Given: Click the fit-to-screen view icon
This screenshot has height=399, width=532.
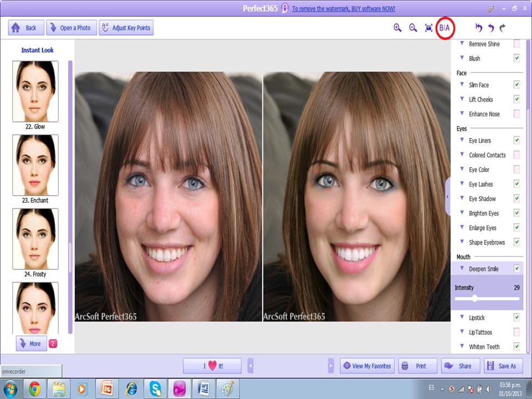Looking at the screenshot, I should 428,28.
